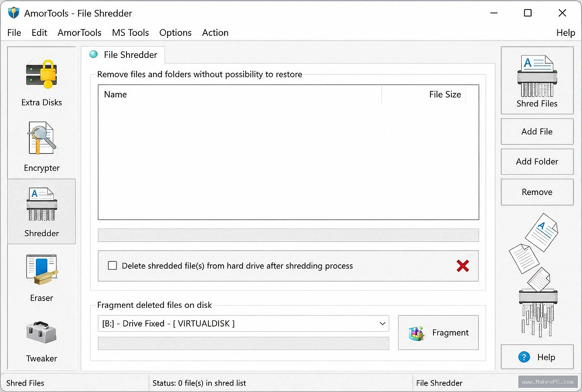Switch to the File Shredder tab
This screenshot has height=392, width=582.
click(123, 55)
